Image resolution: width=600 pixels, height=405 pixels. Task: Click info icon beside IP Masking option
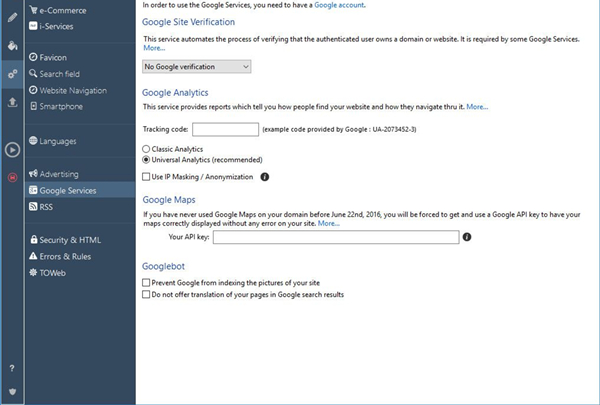(265, 177)
